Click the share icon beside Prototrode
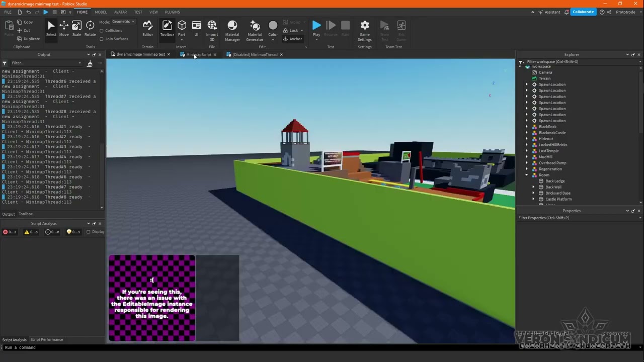 tap(609, 12)
